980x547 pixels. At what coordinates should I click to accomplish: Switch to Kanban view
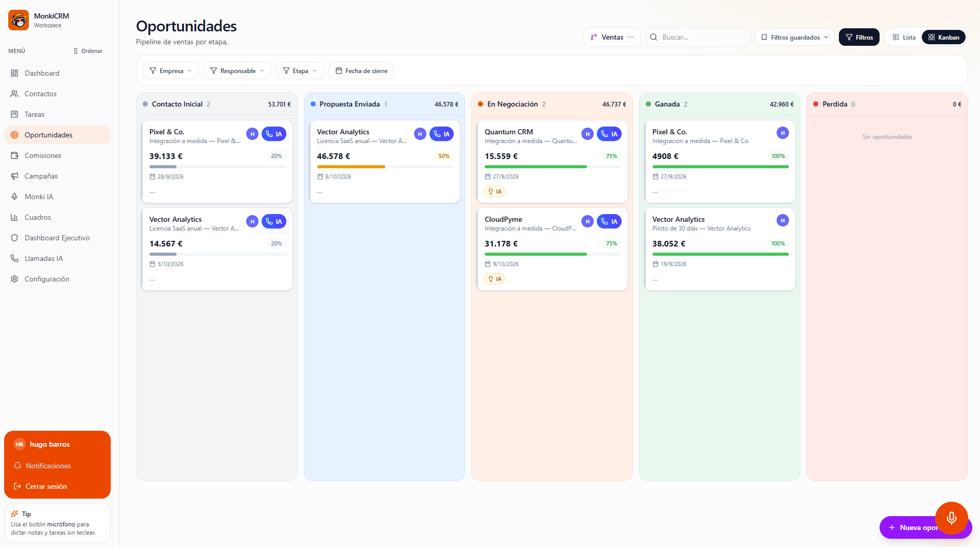[943, 37]
